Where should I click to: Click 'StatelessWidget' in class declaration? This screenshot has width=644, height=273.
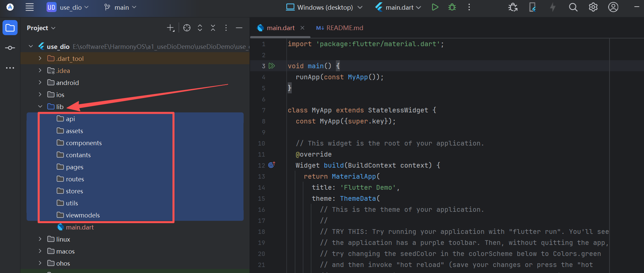click(x=398, y=110)
